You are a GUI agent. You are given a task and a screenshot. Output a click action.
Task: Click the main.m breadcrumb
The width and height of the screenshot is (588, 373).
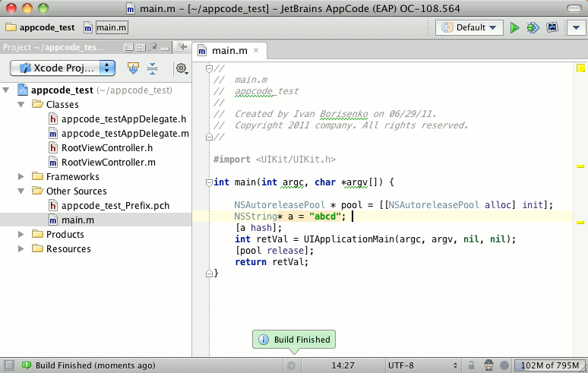tap(106, 28)
